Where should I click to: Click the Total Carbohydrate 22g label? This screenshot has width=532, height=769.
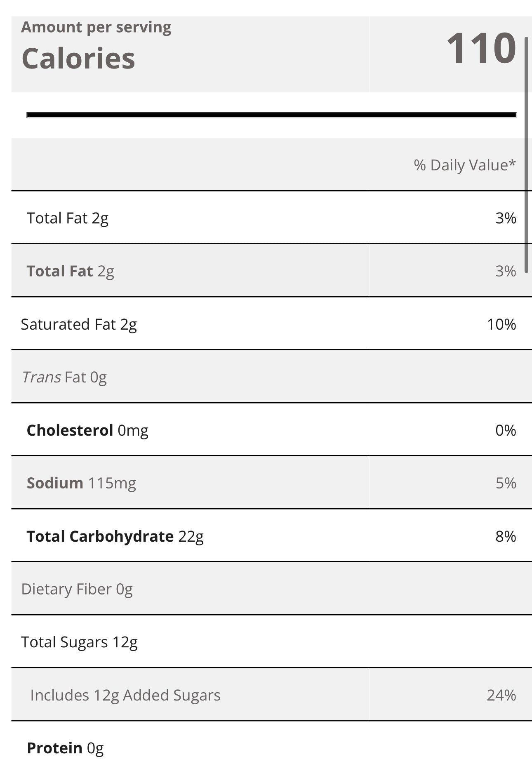[115, 536]
